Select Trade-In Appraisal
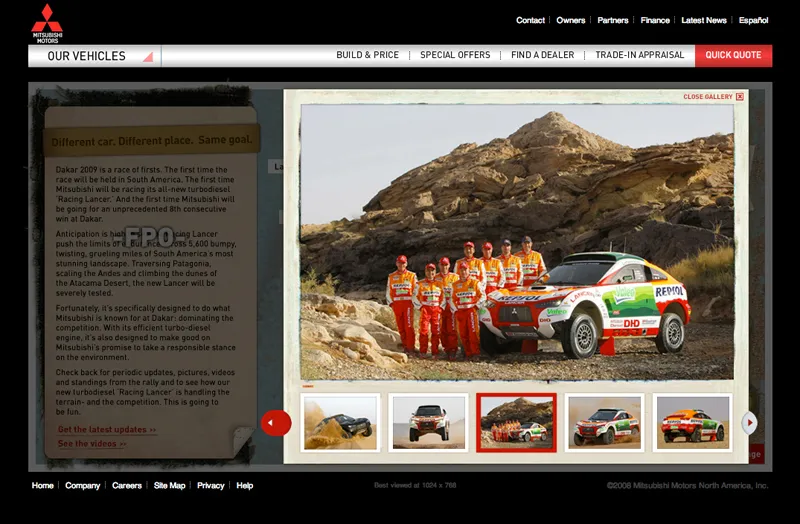 pyautogui.click(x=640, y=56)
